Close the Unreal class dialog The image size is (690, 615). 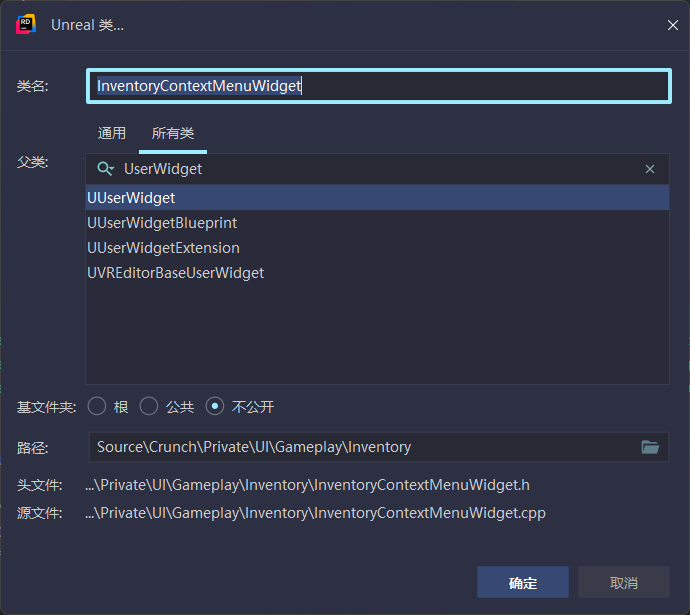(x=672, y=25)
